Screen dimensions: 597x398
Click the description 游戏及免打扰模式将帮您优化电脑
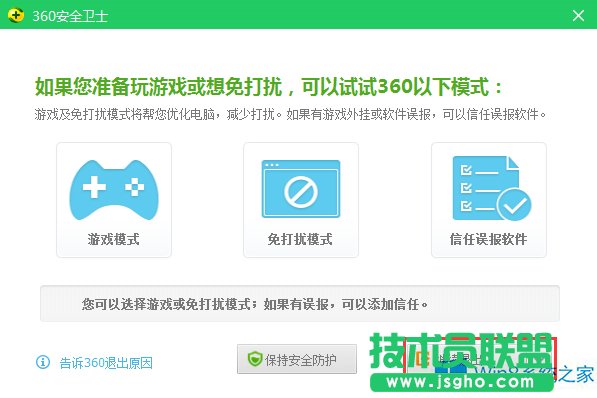[x=125, y=114]
